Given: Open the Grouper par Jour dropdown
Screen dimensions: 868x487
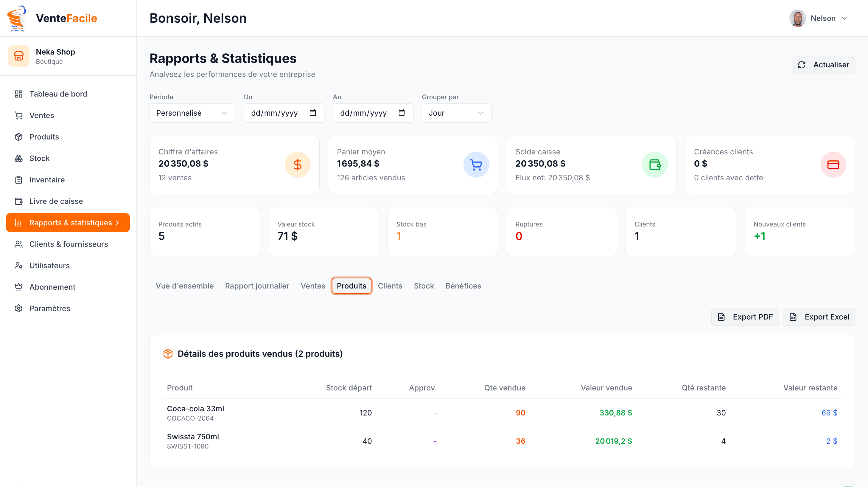Looking at the screenshot, I should (456, 113).
